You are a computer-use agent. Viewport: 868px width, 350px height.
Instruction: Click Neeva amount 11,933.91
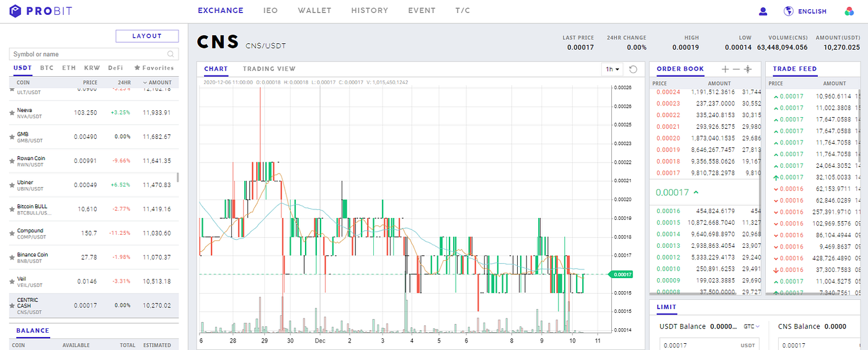157,112
